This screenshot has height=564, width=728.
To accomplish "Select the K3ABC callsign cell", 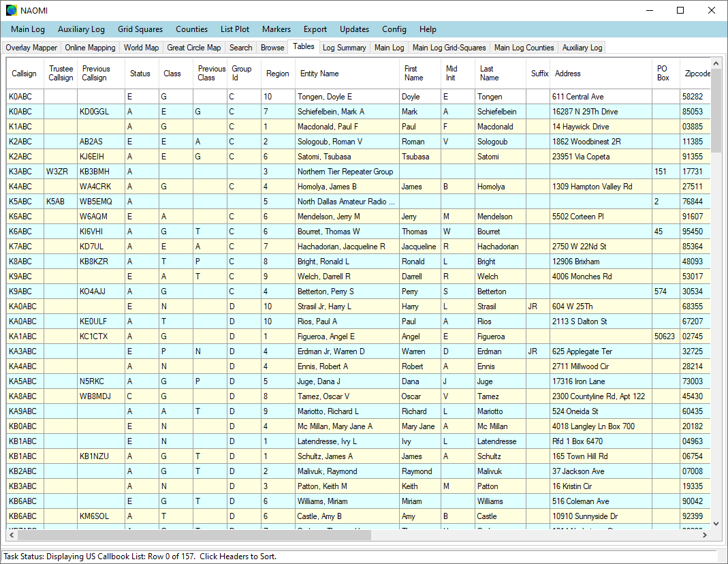I will tap(25, 171).
